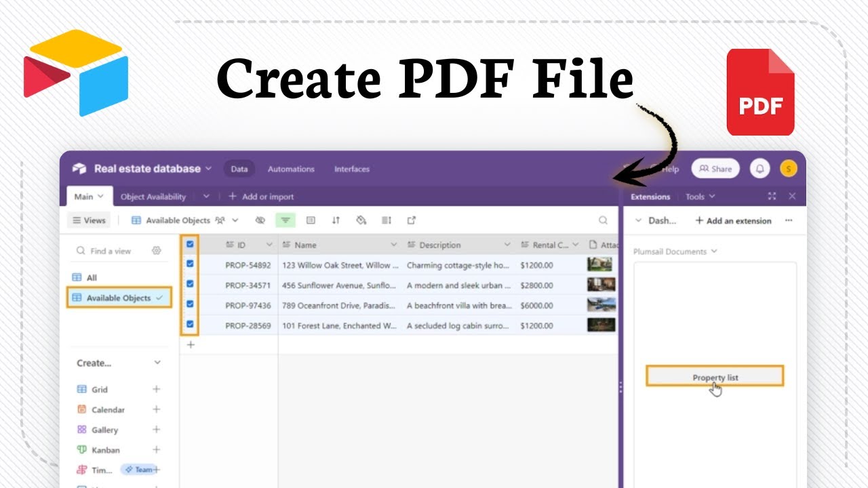868x488 pixels.
Task: Open the Name column dropdown arrow
Action: click(394, 245)
